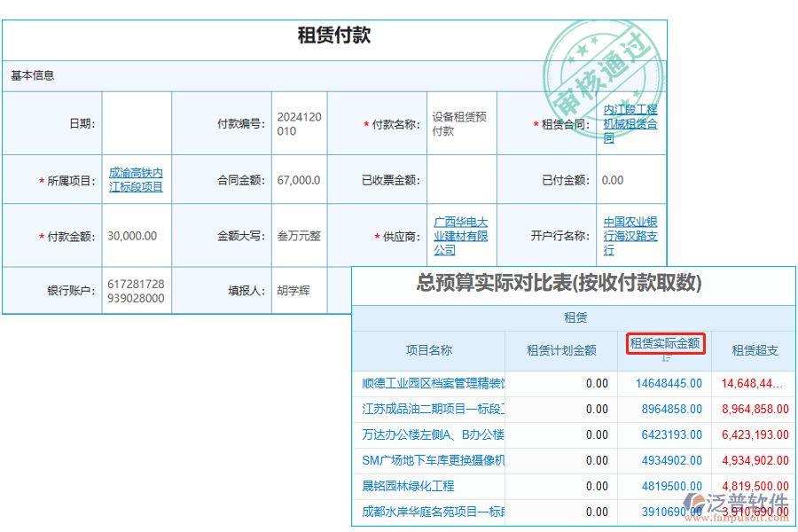Open the 成渝高铁内江标段项目 project link
798x532 pixels.
pyautogui.click(x=137, y=179)
